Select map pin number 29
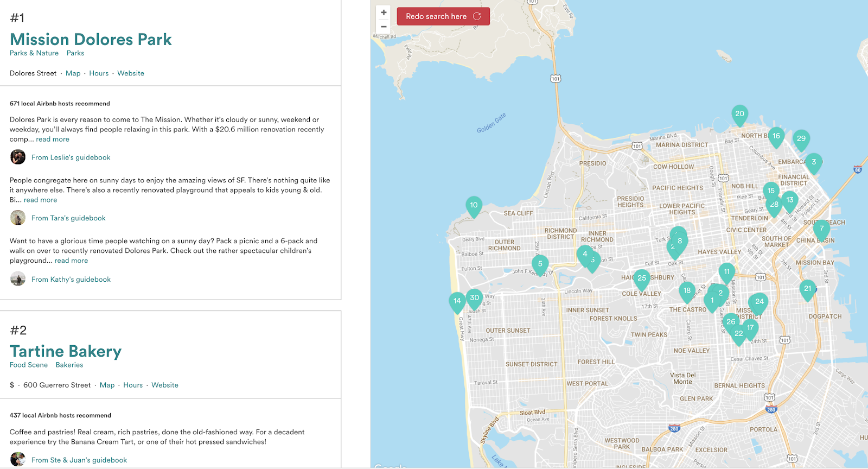Screen dimensions: 868x469 [801, 140]
